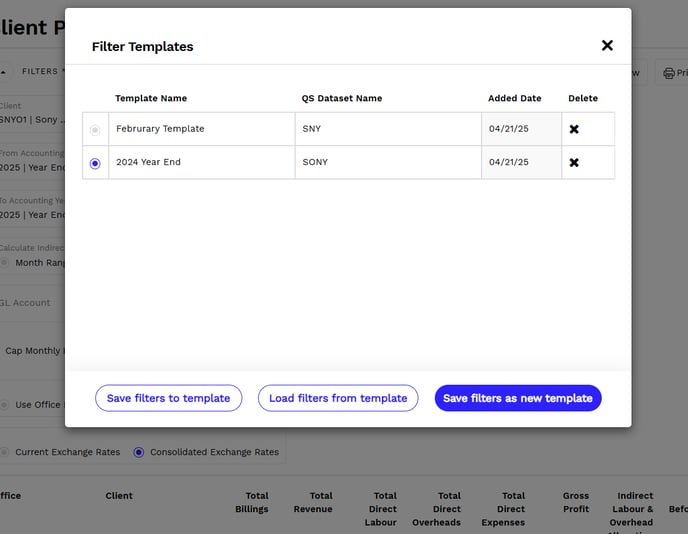Click Added Date of Februrary Template
Image resolution: width=688 pixels, height=534 pixels.
[x=521, y=129]
